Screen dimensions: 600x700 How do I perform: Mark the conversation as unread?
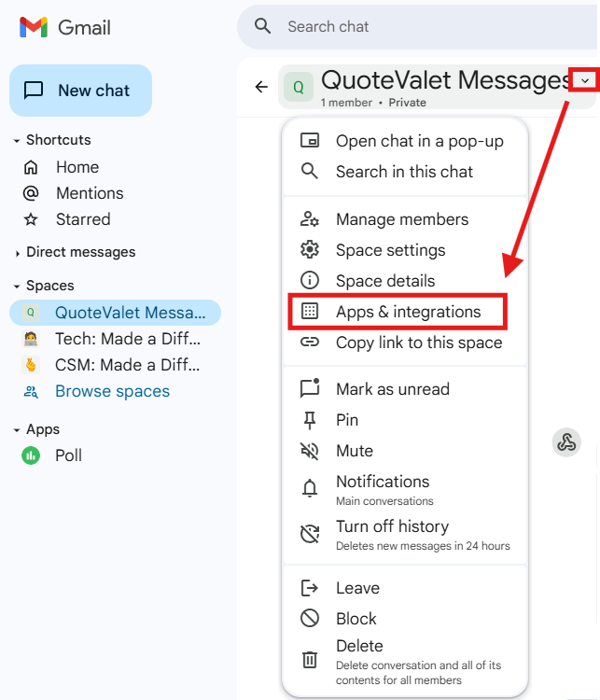(392, 389)
